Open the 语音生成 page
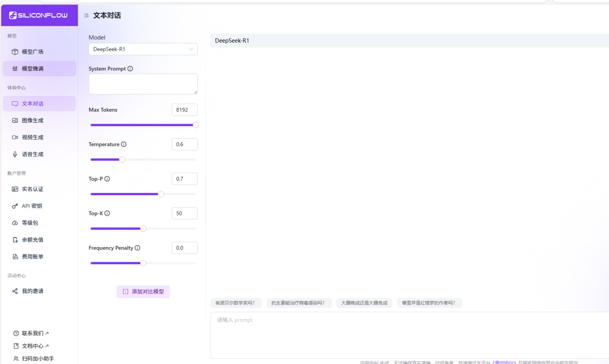This screenshot has height=364, width=609. point(33,154)
